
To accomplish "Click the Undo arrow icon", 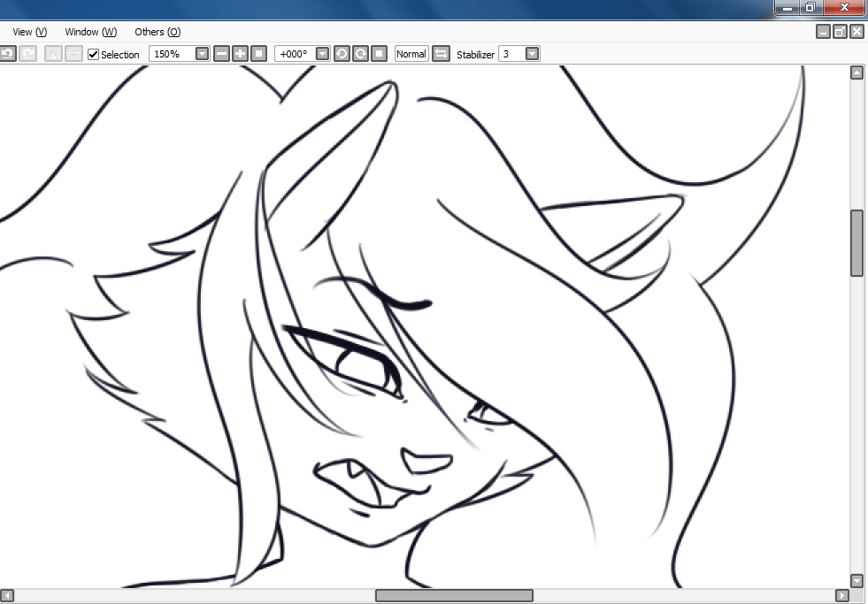I will (x=7, y=54).
